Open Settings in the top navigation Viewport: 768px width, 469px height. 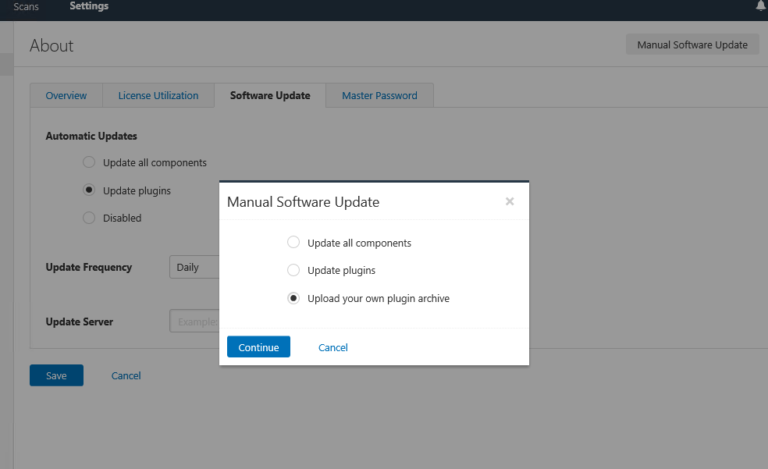coord(89,7)
